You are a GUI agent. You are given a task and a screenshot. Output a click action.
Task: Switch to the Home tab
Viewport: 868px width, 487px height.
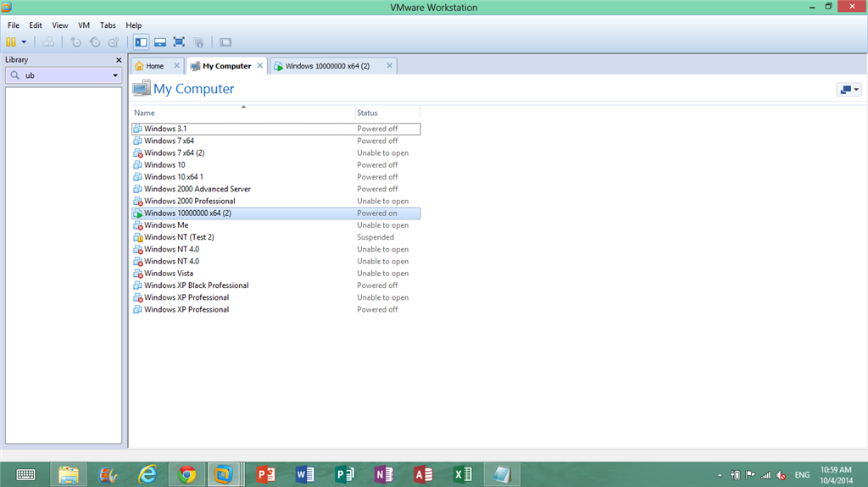point(155,66)
